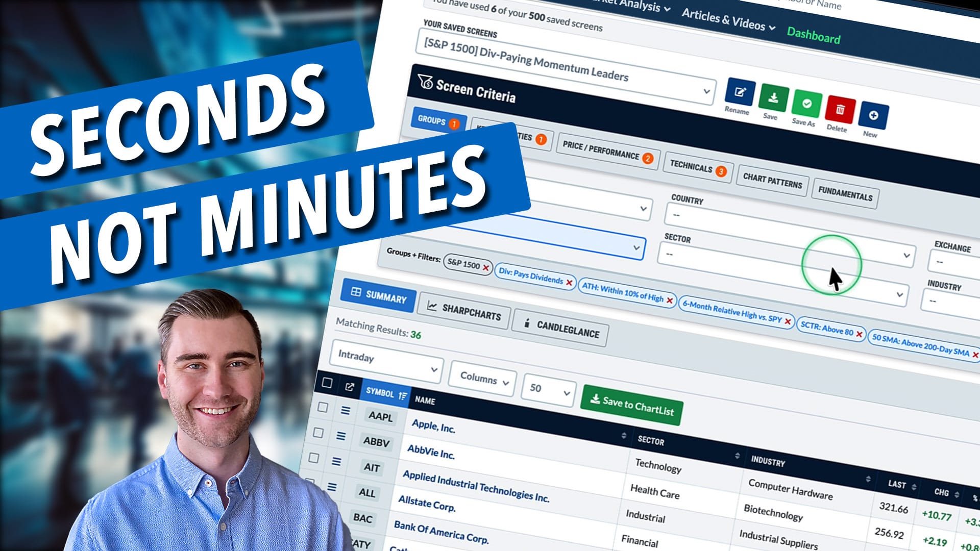Select the Summary results tab

379,295
